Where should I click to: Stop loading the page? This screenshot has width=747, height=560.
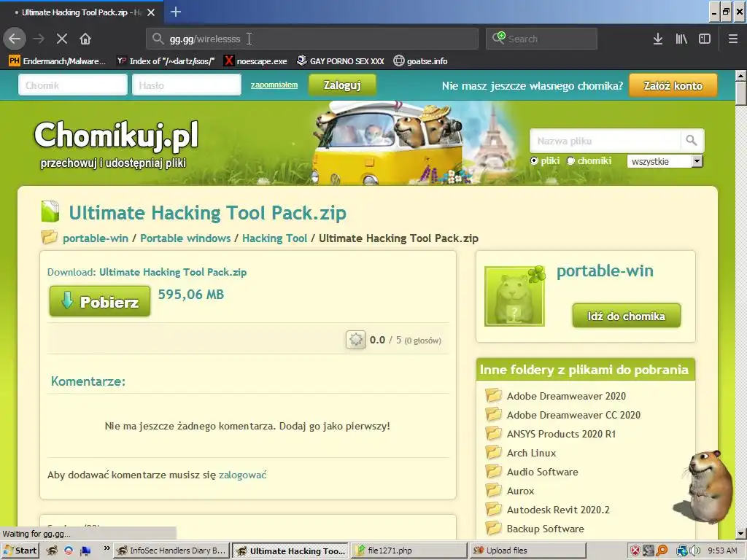pos(62,39)
